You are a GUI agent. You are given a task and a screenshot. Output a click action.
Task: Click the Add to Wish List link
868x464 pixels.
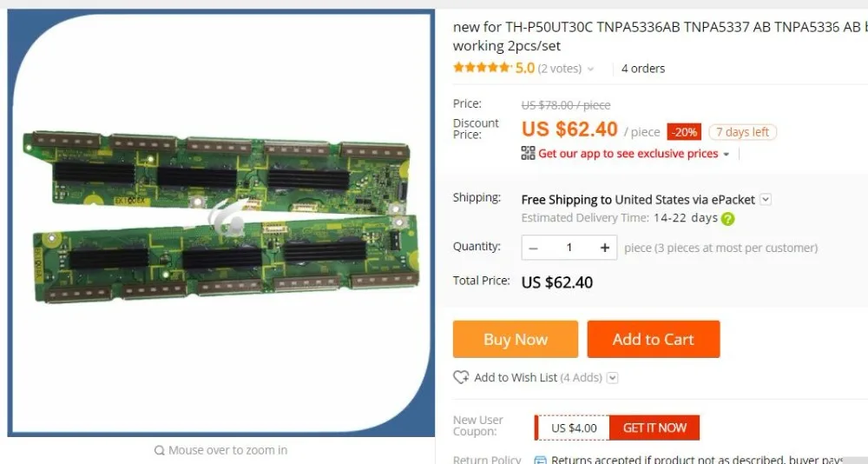516,377
